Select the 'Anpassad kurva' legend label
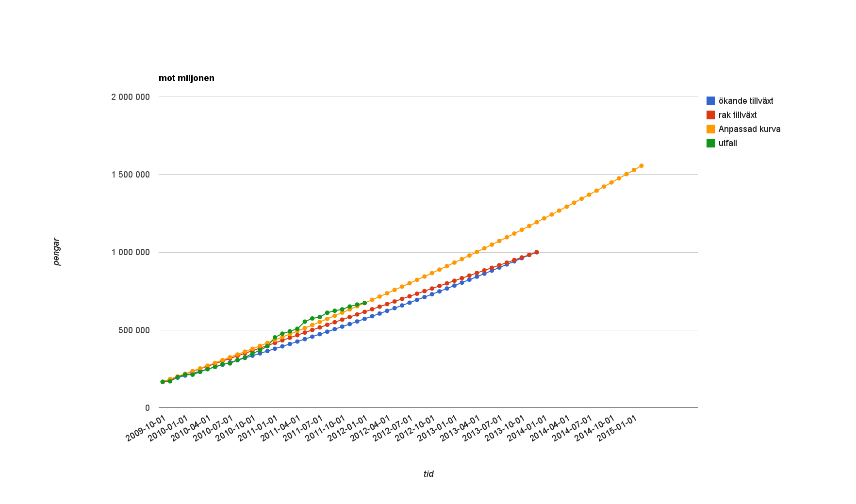The image size is (856, 504). pos(749,129)
